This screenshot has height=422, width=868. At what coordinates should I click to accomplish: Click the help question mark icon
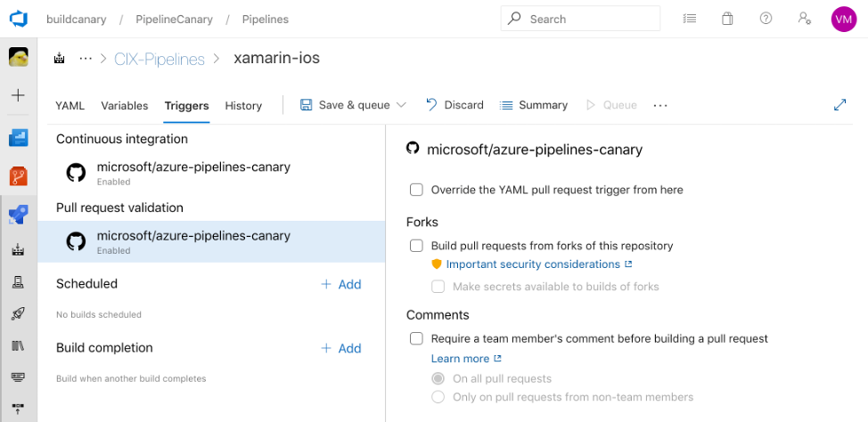(x=766, y=19)
